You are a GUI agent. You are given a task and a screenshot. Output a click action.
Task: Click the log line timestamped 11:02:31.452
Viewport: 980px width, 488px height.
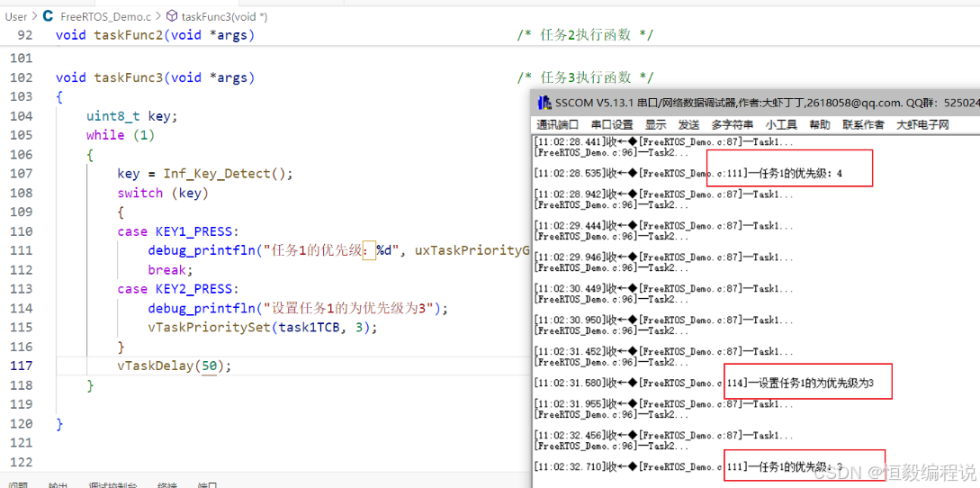[x=664, y=351]
